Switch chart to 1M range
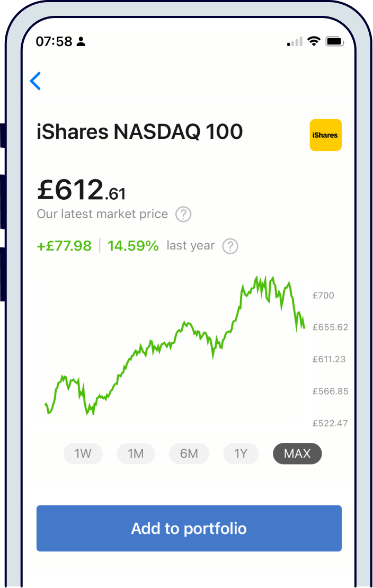This screenshot has height=588, width=373. pyautogui.click(x=136, y=453)
